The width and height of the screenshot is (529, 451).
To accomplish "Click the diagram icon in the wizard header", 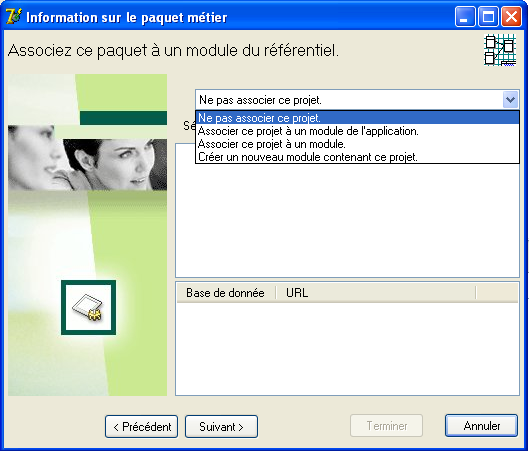I will click(500, 50).
